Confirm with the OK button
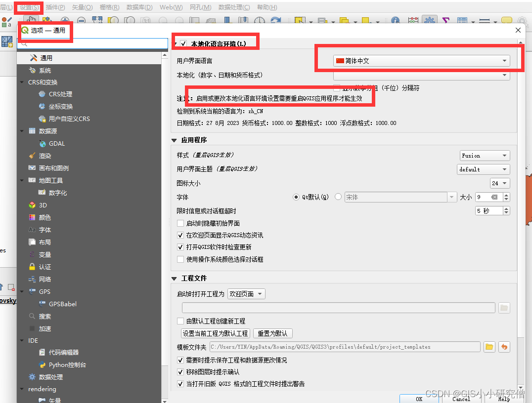532x403 pixels. click(x=419, y=399)
